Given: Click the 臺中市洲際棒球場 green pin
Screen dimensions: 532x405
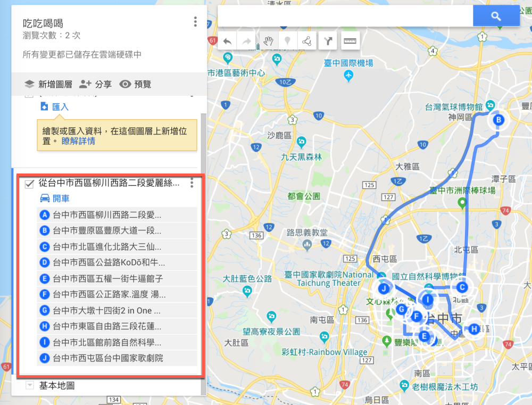Looking at the screenshot, I should pos(462,203).
